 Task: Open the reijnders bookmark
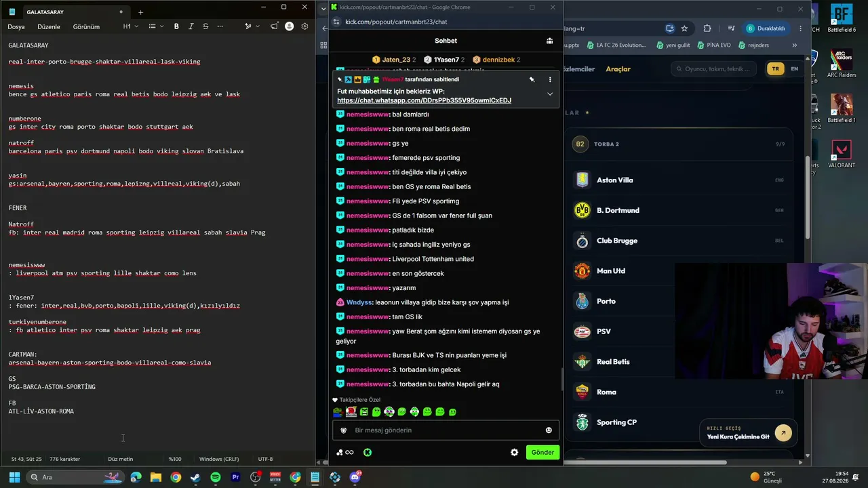(753, 45)
